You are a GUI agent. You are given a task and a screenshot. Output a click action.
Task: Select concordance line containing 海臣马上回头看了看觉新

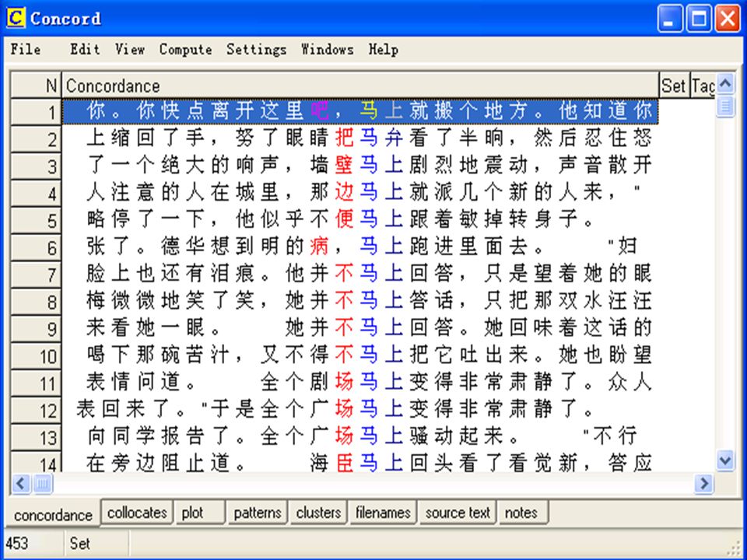coord(360,462)
